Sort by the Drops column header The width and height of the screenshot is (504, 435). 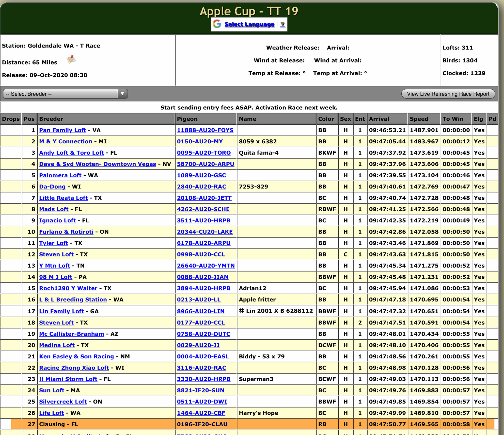point(11,119)
